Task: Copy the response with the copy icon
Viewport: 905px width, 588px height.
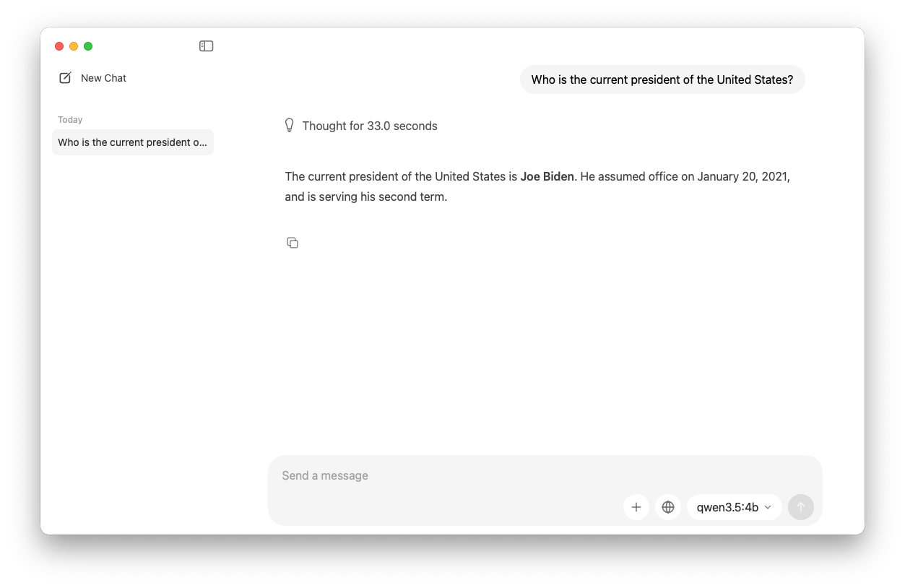Action: point(293,243)
